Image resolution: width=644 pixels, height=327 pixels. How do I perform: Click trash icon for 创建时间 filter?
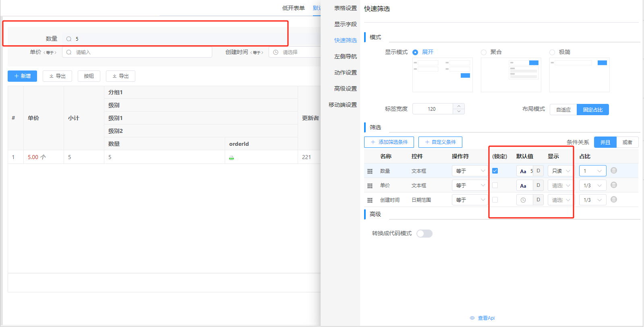613,200
